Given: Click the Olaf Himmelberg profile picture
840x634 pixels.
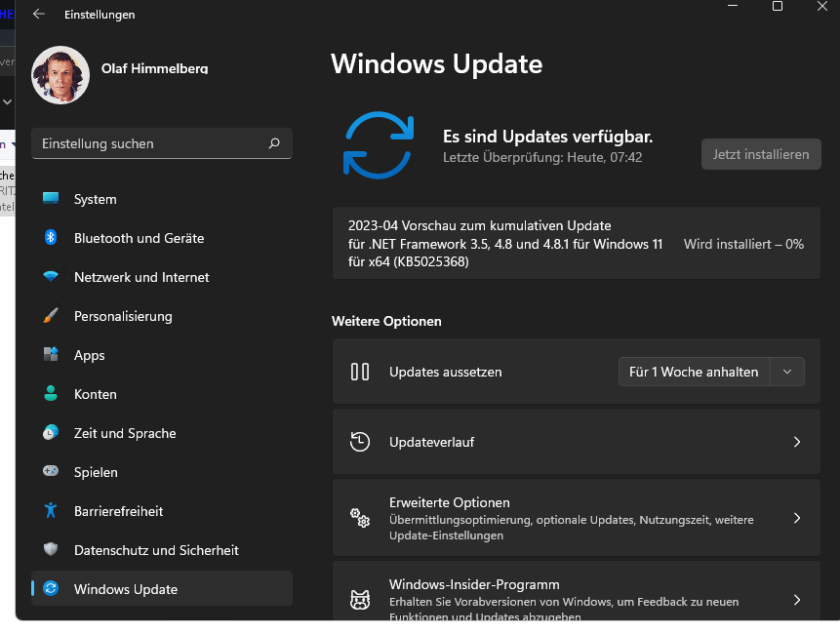Looking at the screenshot, I should 60,75.
